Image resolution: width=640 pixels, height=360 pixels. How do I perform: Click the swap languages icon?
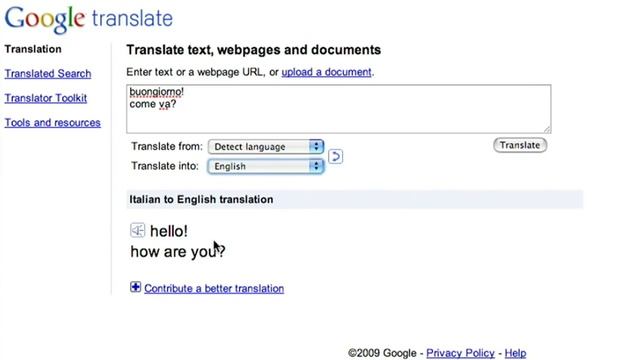[335, 156]
